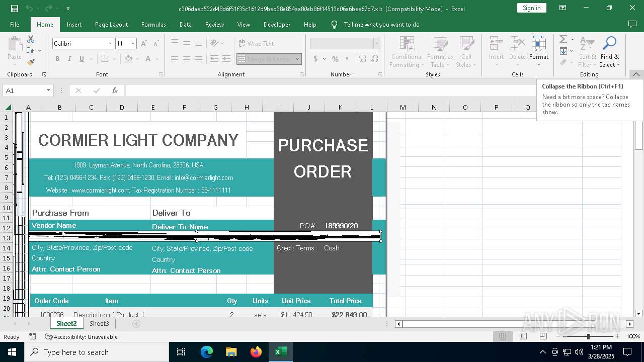Click the Sign in button
Screen dimensions: 644x362
(531, 8)
